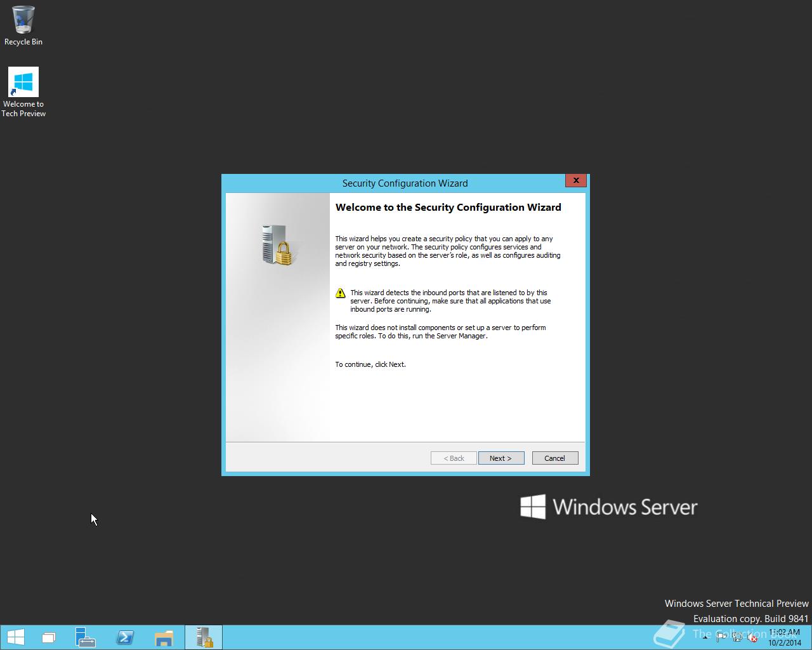Click the yellow warning triangle icon
This screenshot has height=650, width=812.
point(341,293)
